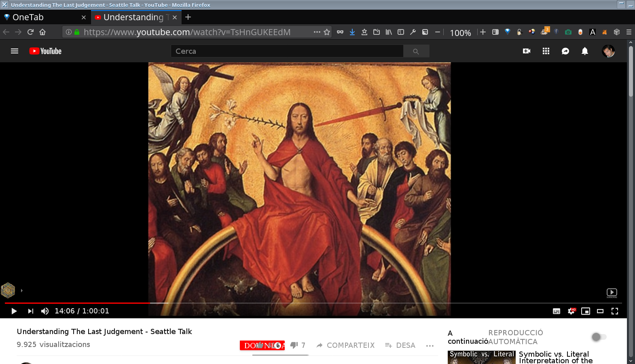
Task: Close the OneTab tab
Action: (x=84, y=17)
